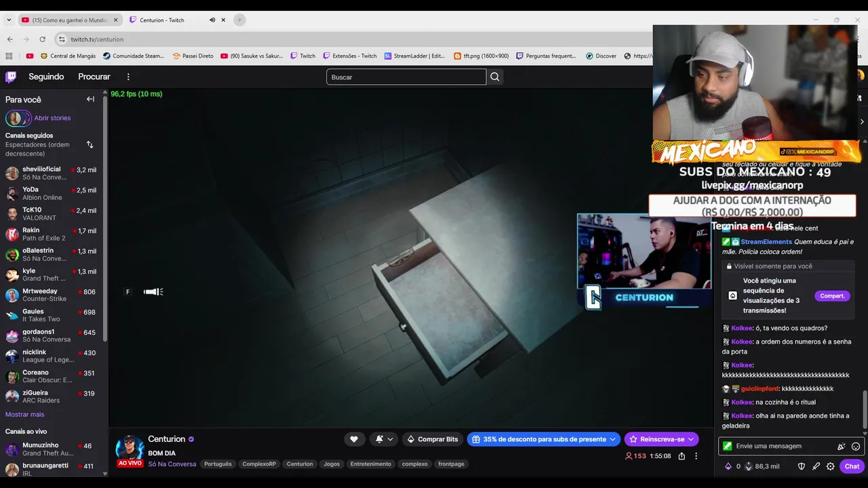Screen dimensions: 868x488
Task: Click the chat scrollbar
Action: point(864,410)
